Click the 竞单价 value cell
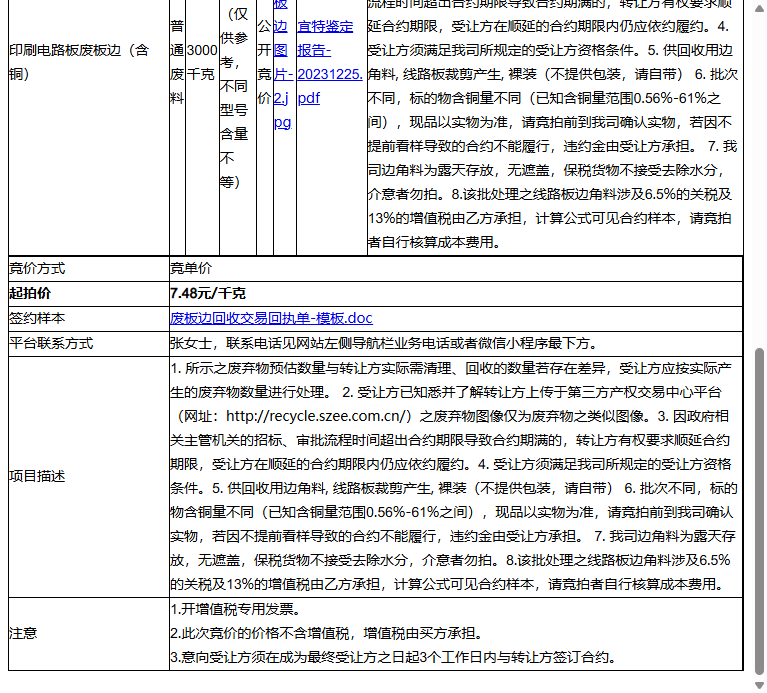The image size is (767, 693). click(x=456, y=268)
